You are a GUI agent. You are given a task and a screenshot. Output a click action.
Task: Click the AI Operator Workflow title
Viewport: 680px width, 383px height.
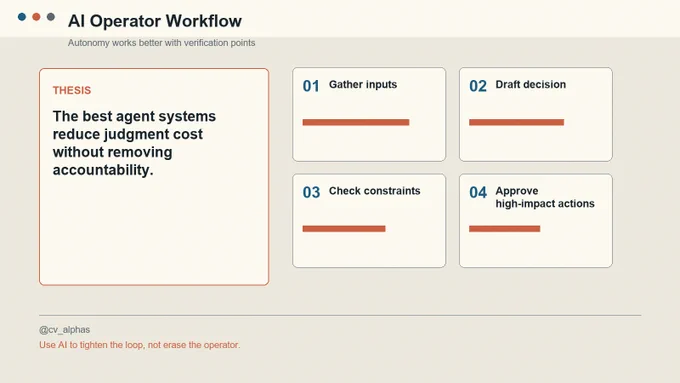[x=155, y=21]
